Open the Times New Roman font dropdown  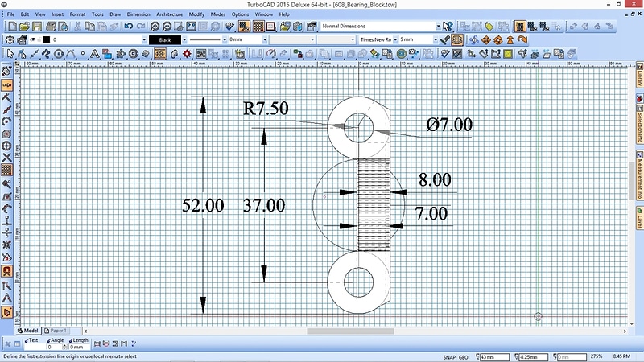click(x=395, y=39)
